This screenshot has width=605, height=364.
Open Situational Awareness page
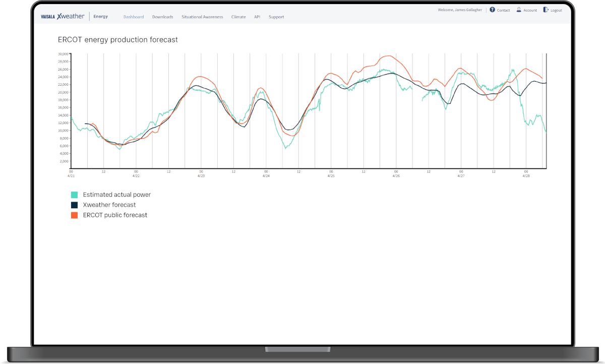(202, 17)
